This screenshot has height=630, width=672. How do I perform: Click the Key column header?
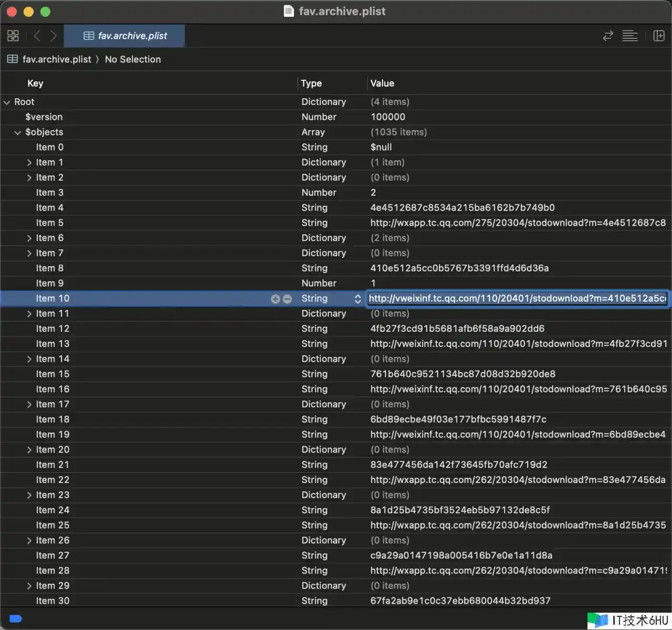(x=35, y=83)
